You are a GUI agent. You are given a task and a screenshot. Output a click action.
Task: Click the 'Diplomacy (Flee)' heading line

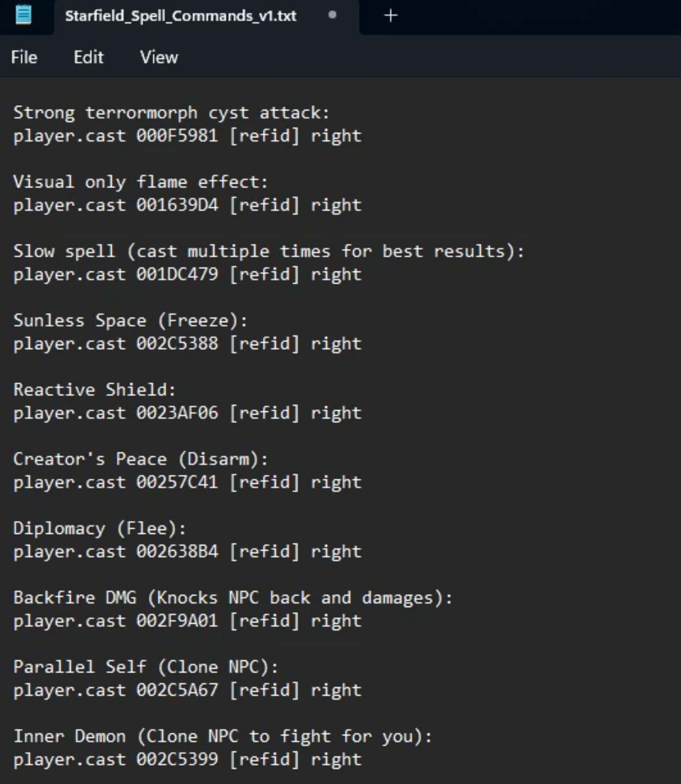(x=99, y=528)
